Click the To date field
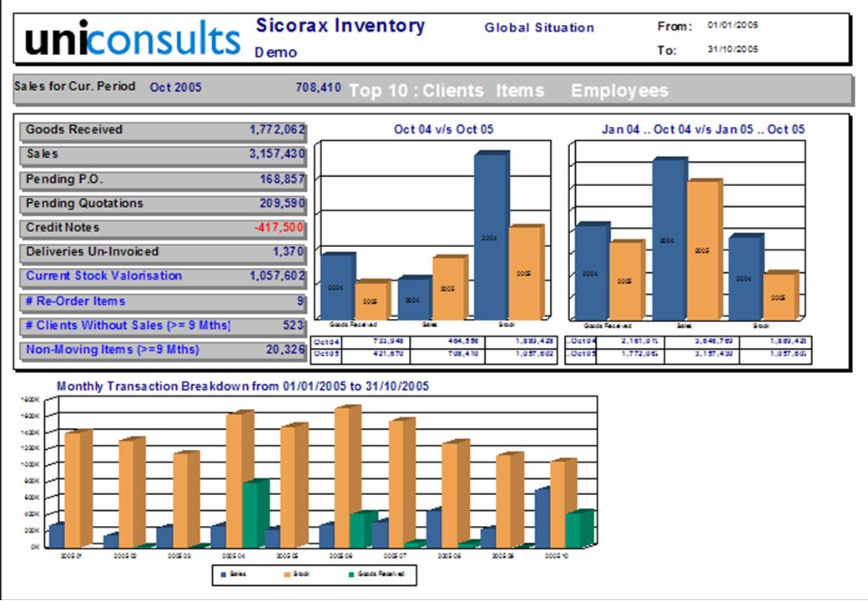 point(732,49)
